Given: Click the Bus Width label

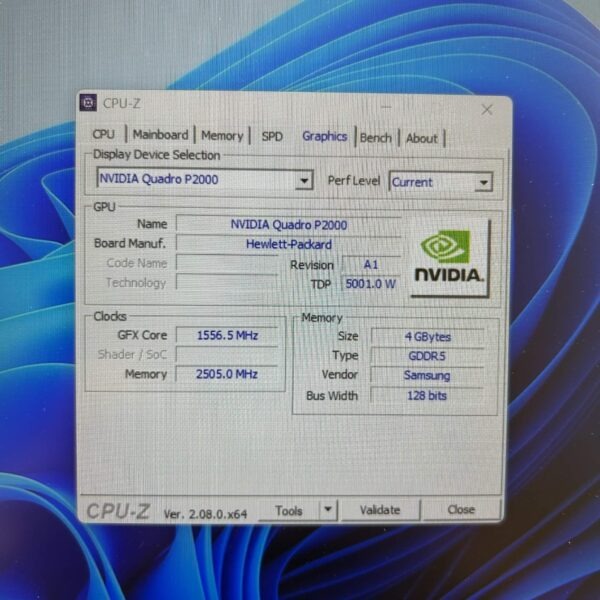Looking at the screenshot, I should (332, 396).
